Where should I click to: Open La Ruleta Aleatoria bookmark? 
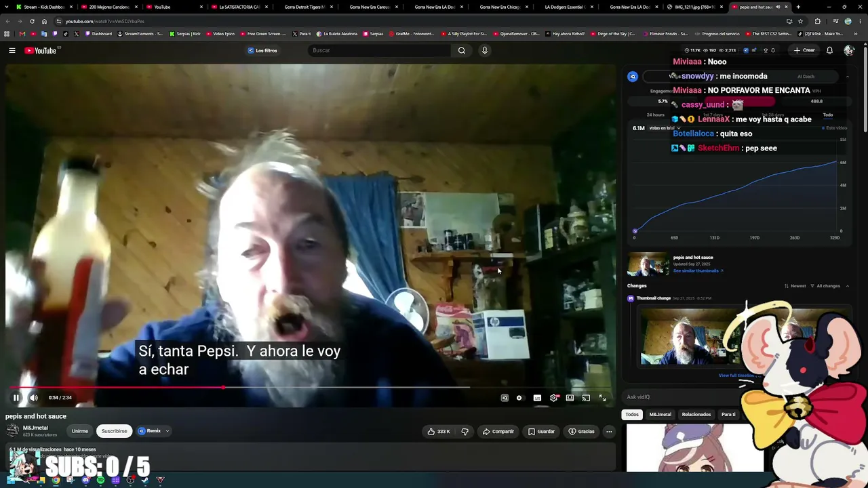pyautogui.click(x=336, y=34)
